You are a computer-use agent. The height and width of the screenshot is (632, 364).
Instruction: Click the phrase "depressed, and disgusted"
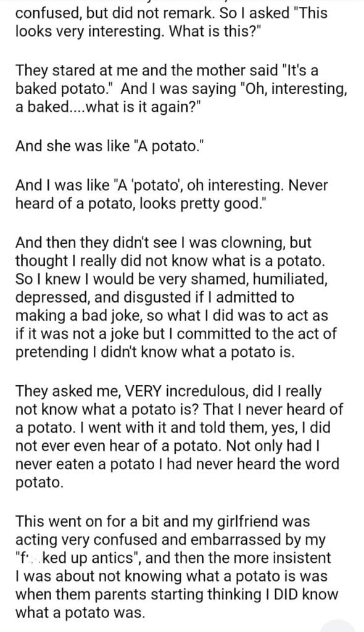click(x=102, y=297)
